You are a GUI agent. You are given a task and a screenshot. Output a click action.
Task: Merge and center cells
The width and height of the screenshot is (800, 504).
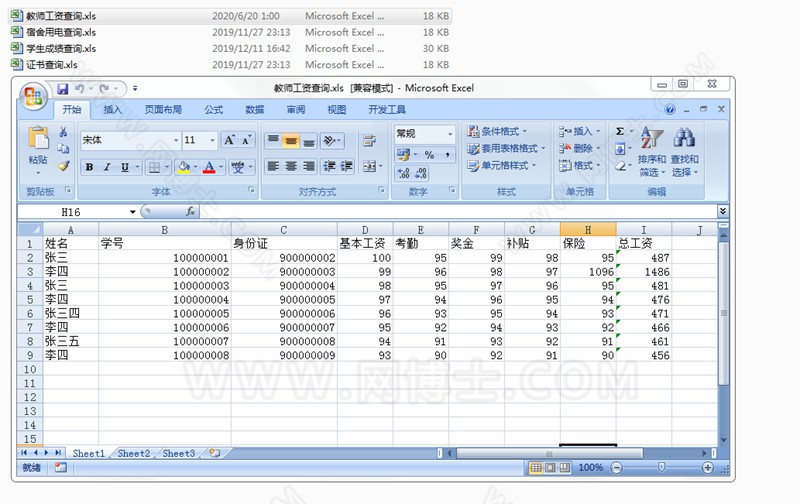(x=369, y=166)
